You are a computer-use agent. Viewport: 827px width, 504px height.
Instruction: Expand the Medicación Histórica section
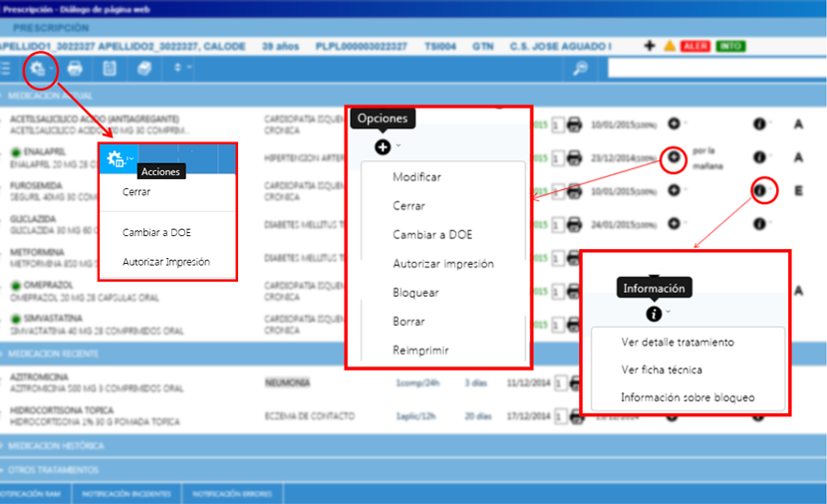[x=60, y=445]
